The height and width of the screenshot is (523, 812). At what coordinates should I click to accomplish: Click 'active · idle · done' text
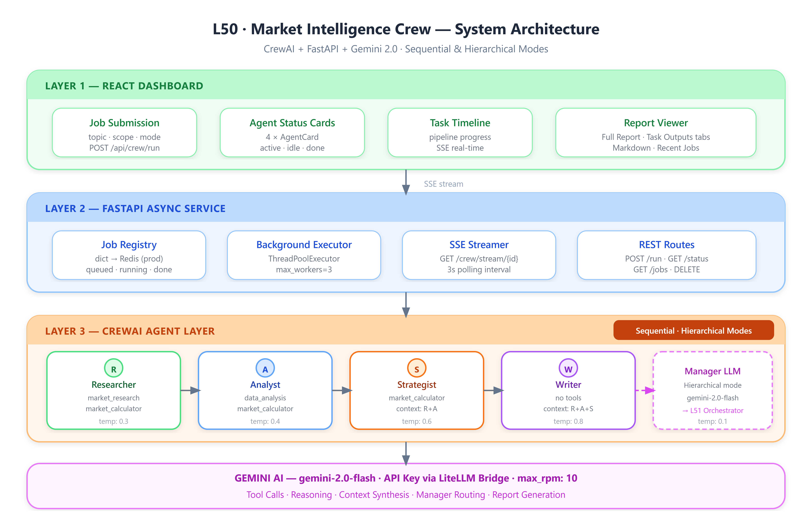pyautogui.click(x=292, y=148)
